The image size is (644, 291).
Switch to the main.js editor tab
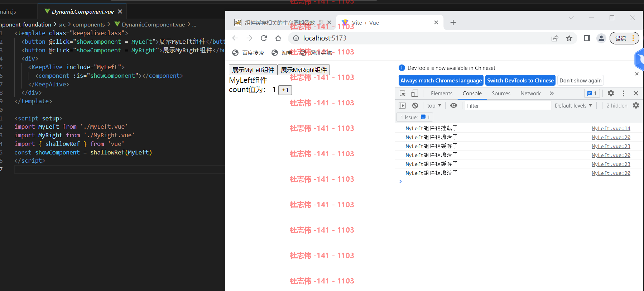8,11
